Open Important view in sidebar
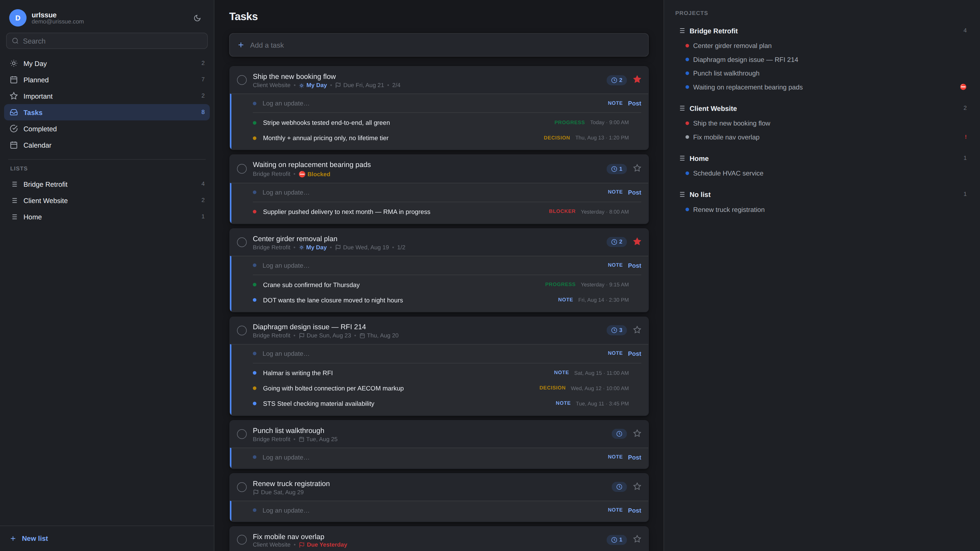The image size is (980, 551). [107, 96]
